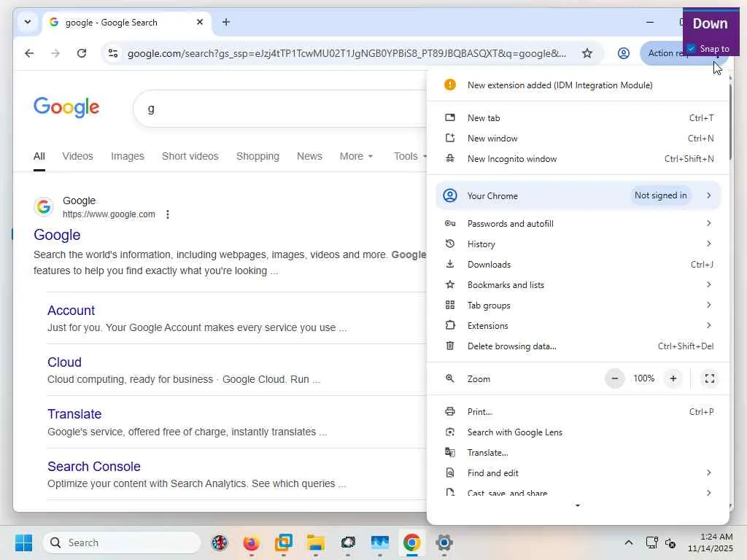Open site information icon in address bar
Viewport: 747px width, 560px height.
click(113, 53)
